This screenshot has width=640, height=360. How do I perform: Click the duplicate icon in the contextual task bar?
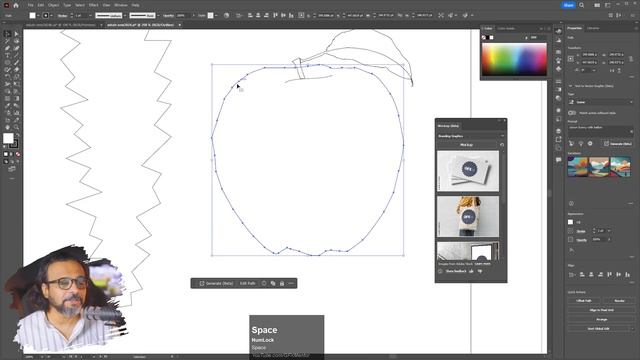(273, 283)
